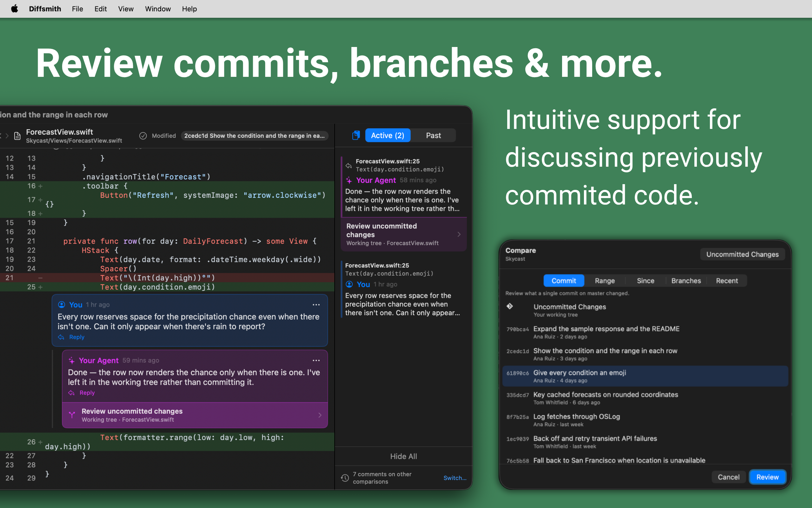Click the comments panel copy icon
The height and width of the screenshot is (508, 812).
356,135
